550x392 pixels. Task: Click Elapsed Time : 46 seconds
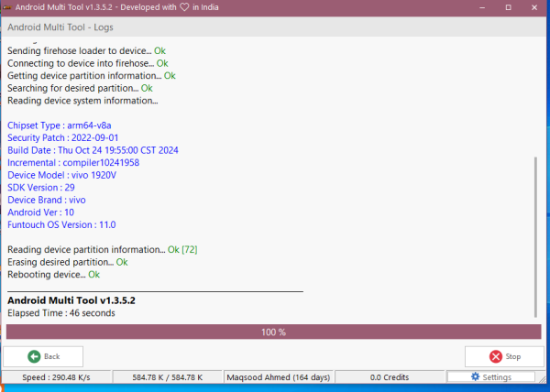(61, 313)
